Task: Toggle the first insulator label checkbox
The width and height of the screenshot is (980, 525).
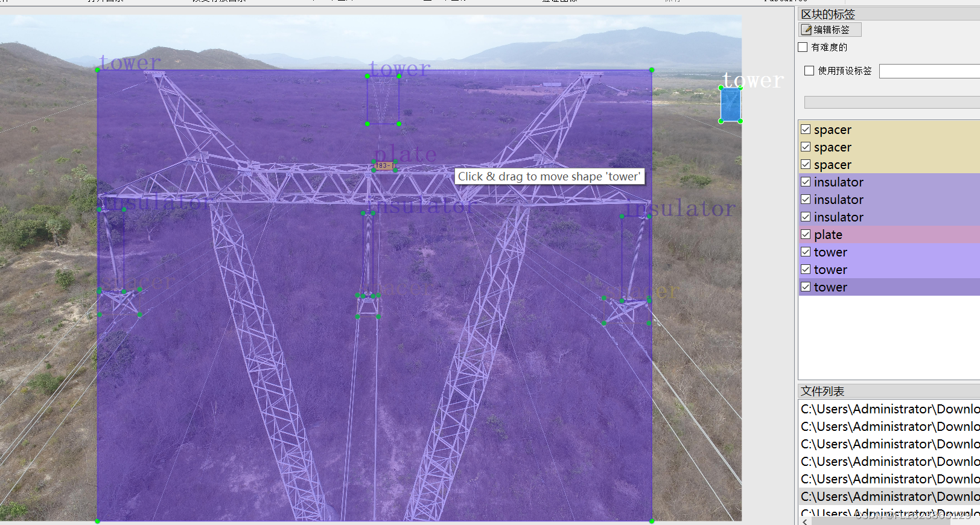Action: [x=806, y=182]
